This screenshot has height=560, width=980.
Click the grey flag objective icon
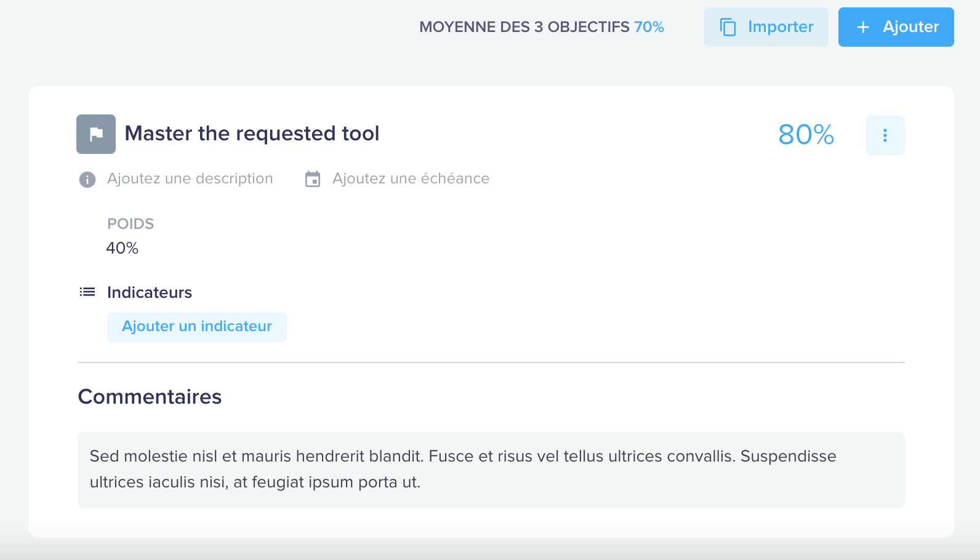(x=96, y=134)
